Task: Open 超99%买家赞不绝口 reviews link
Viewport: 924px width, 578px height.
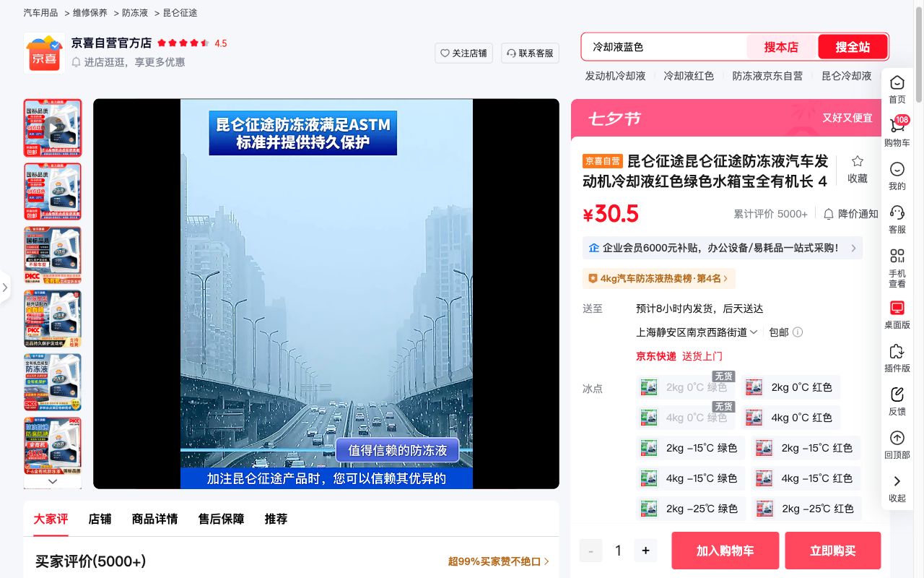Action: pos(499,561)
